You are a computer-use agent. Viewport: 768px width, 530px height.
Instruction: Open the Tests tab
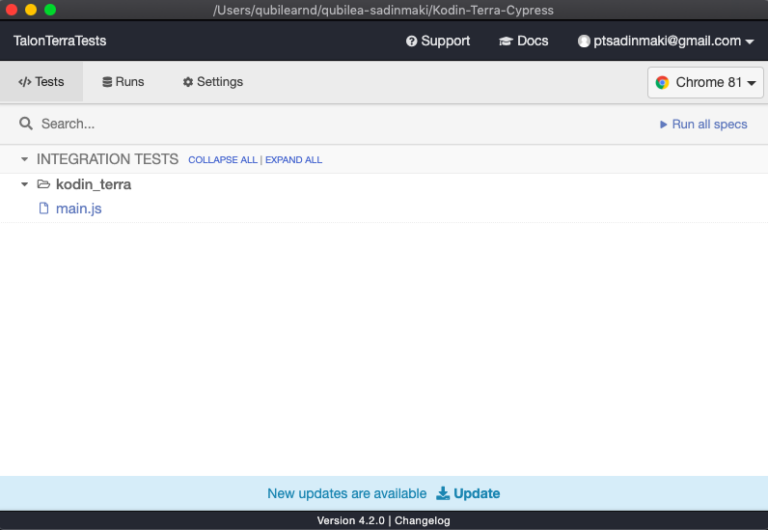pyautogui.click(x=41, y=82)
